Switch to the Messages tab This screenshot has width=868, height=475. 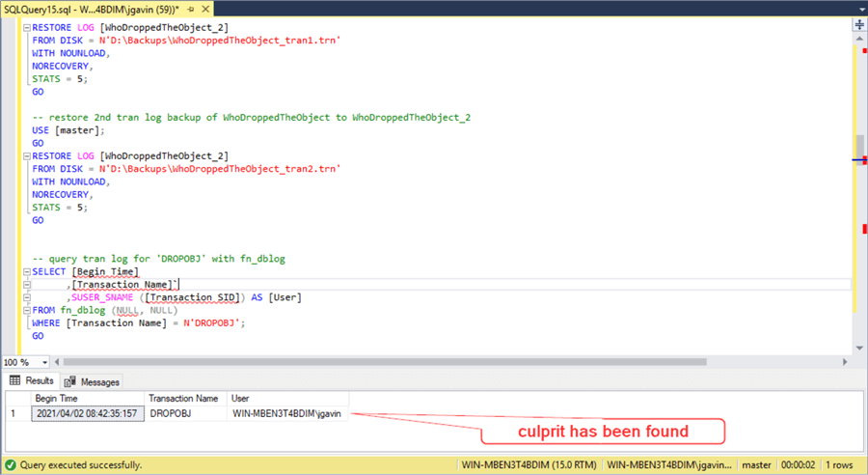tap(93, 381)
